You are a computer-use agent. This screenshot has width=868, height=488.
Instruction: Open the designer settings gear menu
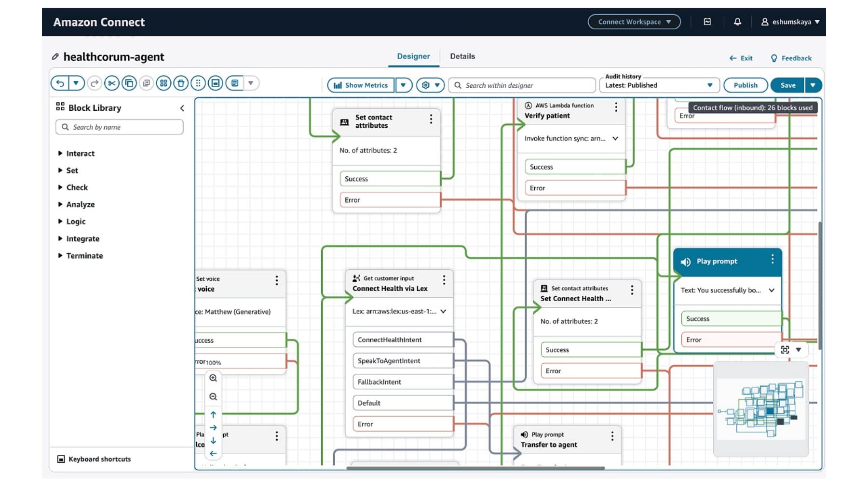tap(430, 85)
